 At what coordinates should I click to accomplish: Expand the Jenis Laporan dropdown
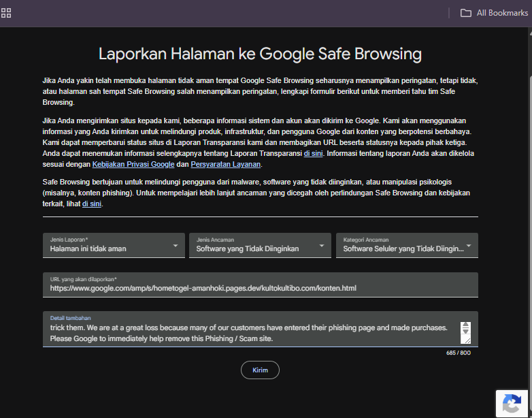click(114, 245)
